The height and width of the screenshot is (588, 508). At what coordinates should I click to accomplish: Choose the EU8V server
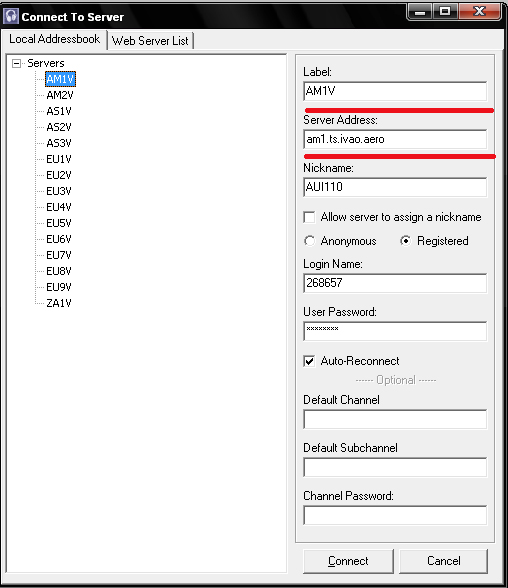(59, 271)
